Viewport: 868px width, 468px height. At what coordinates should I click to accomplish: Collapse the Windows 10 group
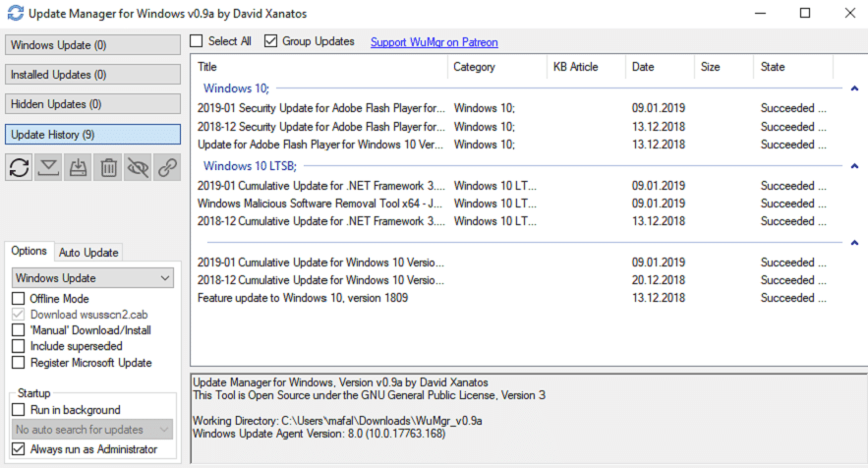[854, 88]
